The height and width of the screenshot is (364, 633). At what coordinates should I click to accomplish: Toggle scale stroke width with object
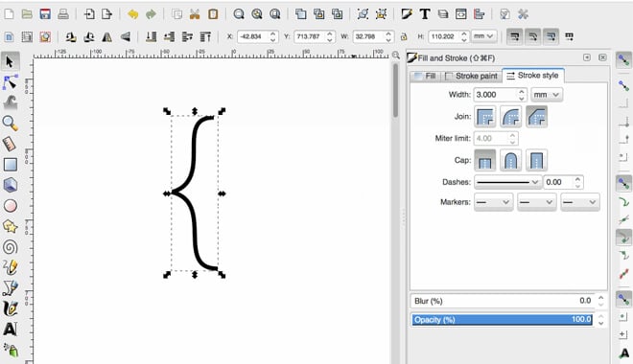(514, 37)
